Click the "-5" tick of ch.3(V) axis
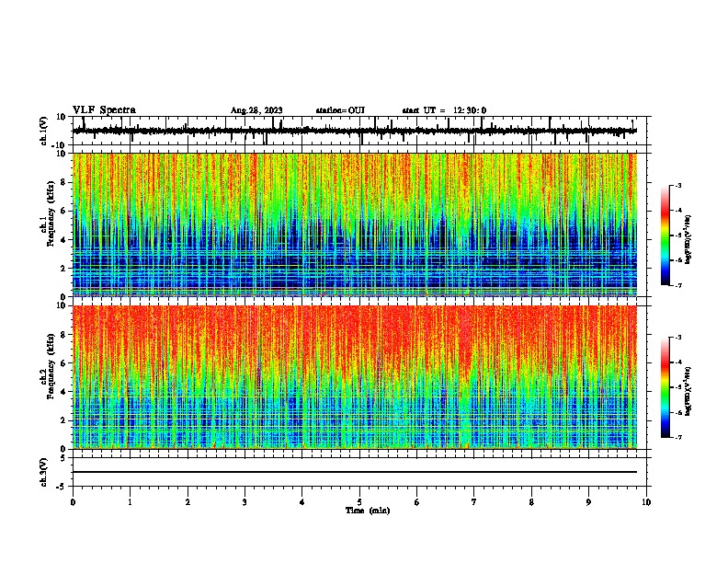The image size is (728, 563). point(62,487)
